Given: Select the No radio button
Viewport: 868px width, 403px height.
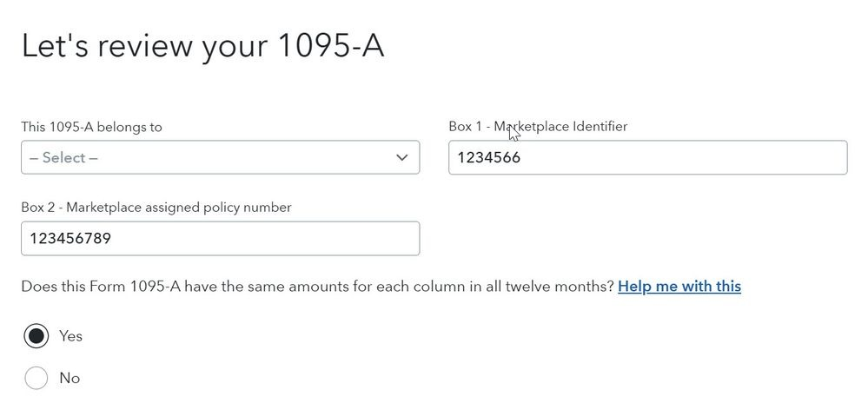Looking at the screenshot, I should coord(36,379).
